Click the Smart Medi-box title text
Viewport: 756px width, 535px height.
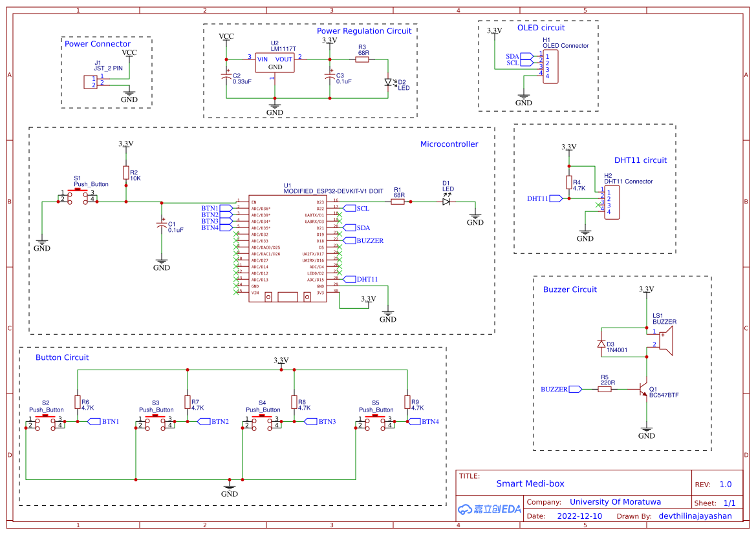530,483
